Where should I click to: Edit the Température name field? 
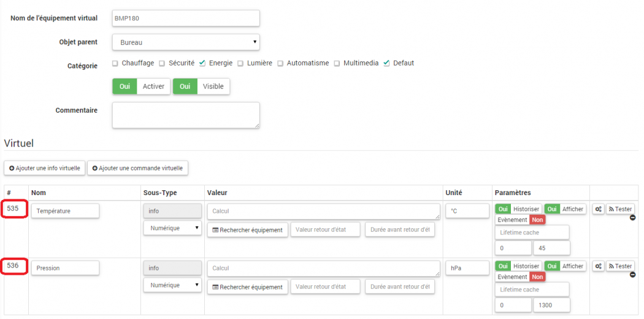click(65, 211)
